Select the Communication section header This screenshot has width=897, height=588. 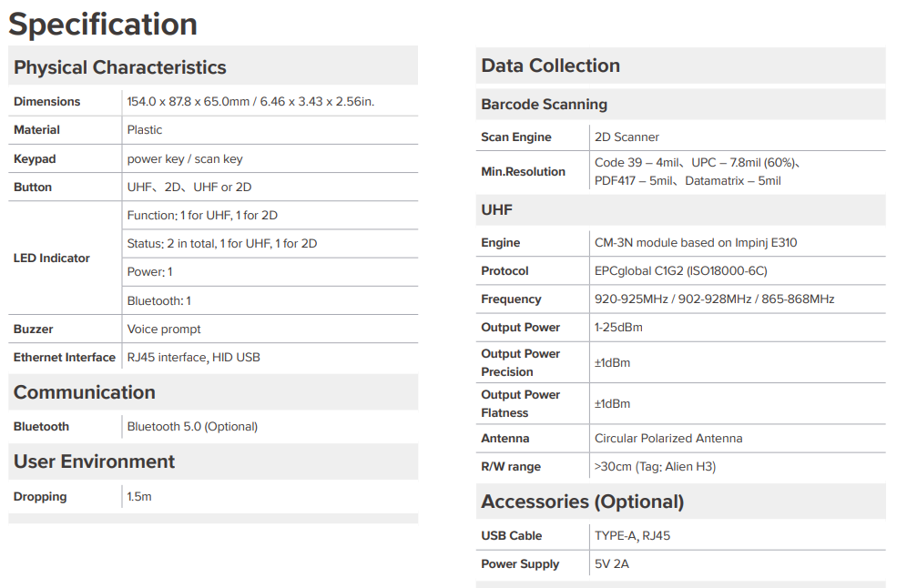[85, 392]
